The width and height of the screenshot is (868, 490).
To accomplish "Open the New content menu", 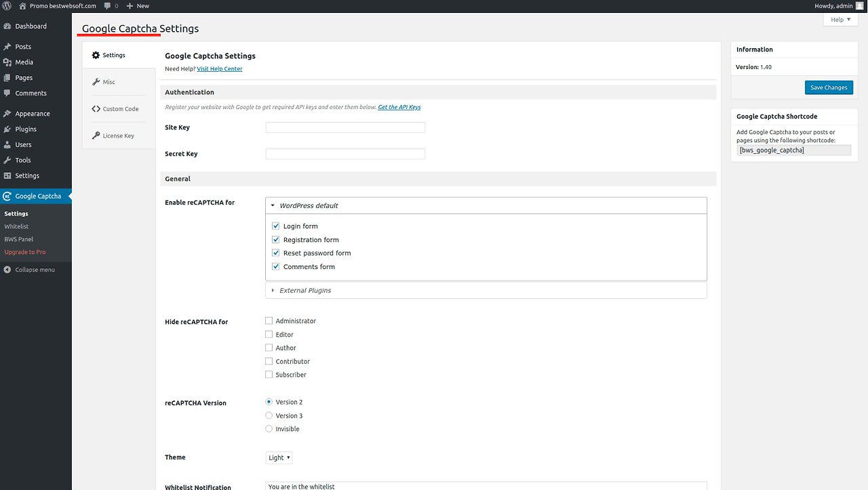I will point(138,5).
